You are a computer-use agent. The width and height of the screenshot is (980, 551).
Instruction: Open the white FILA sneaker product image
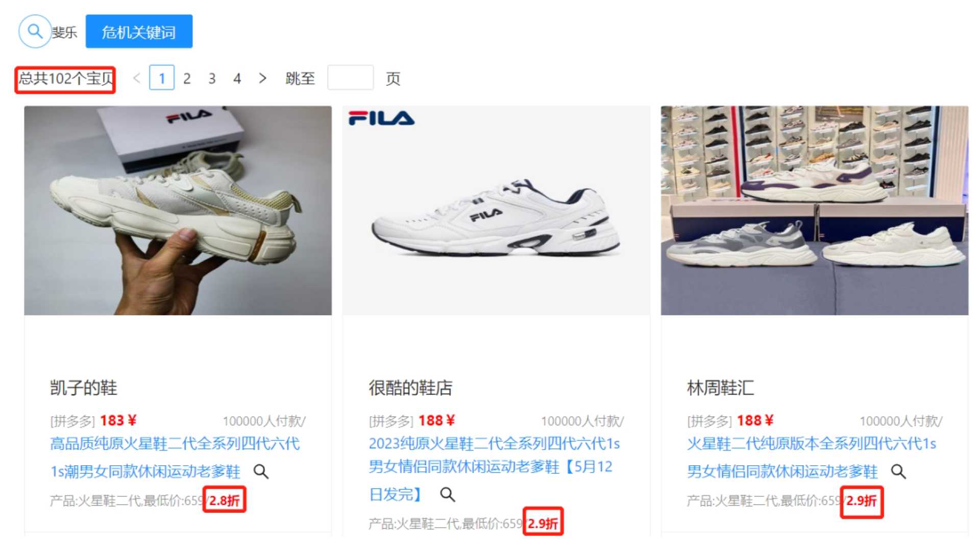(x=496, y=210)
